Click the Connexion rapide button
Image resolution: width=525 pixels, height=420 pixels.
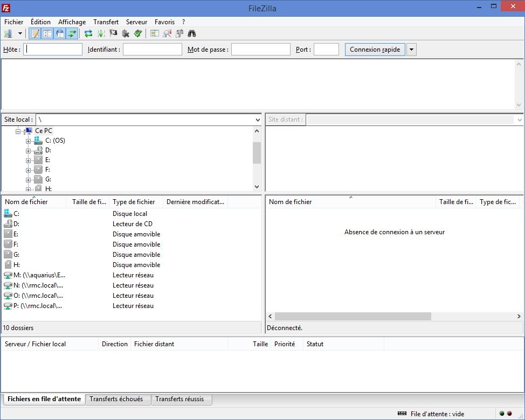coord(375,50)
